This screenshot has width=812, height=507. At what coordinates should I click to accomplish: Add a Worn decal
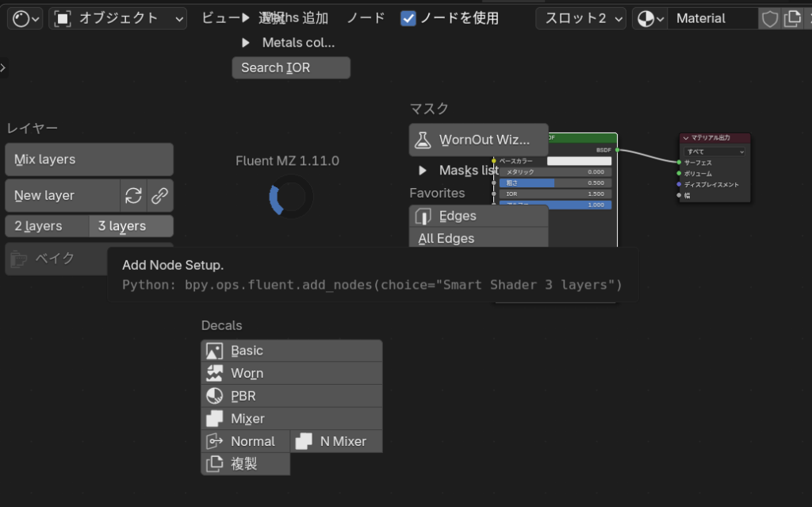291,373
